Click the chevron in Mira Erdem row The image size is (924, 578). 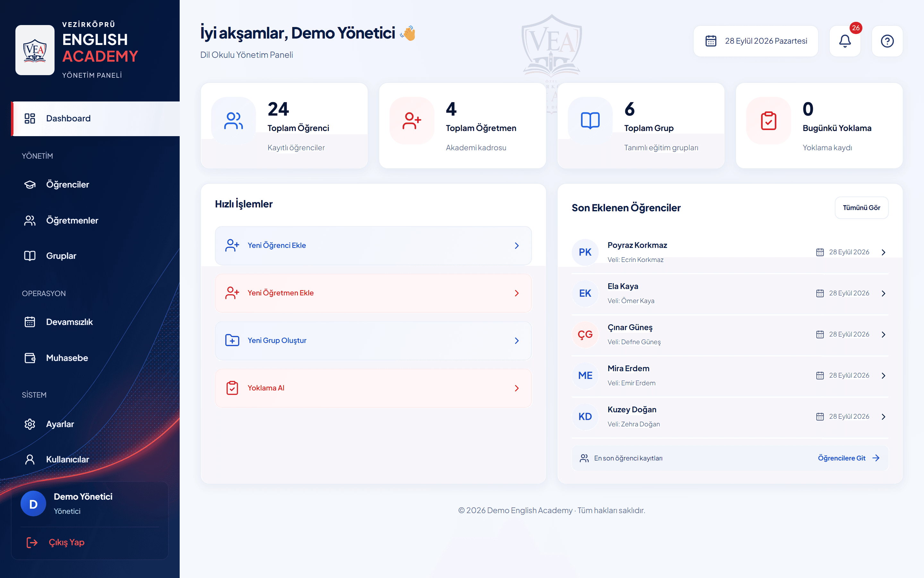[883, 375]
